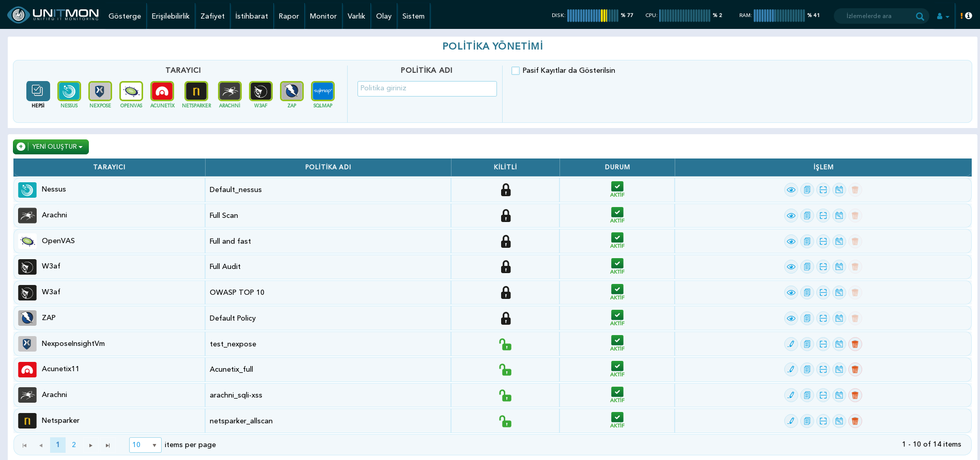Open the user account dropdown in header
The height and width of the screenshot is (460, 980).
[x=943, y=16]
